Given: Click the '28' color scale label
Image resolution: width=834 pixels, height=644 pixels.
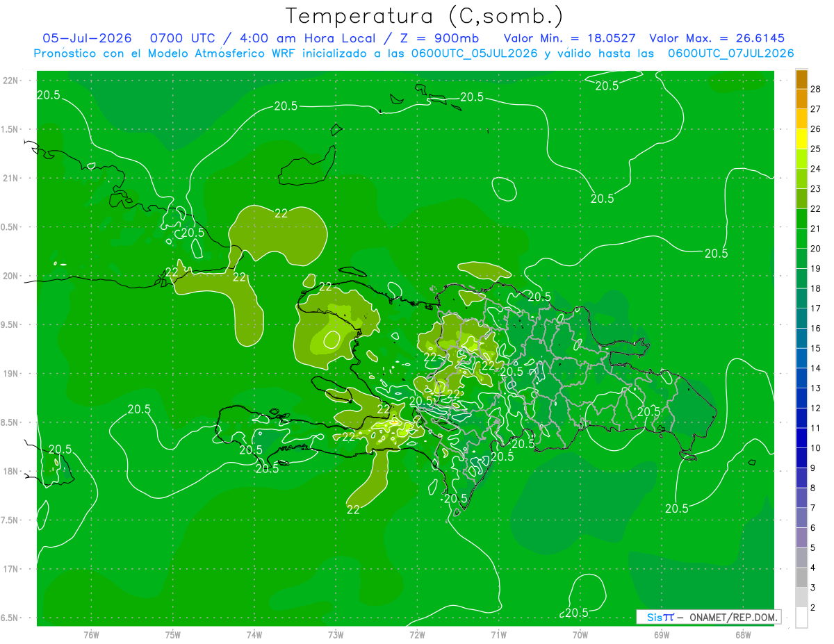Looking at the screenshot, I should (x=817, y=89).
